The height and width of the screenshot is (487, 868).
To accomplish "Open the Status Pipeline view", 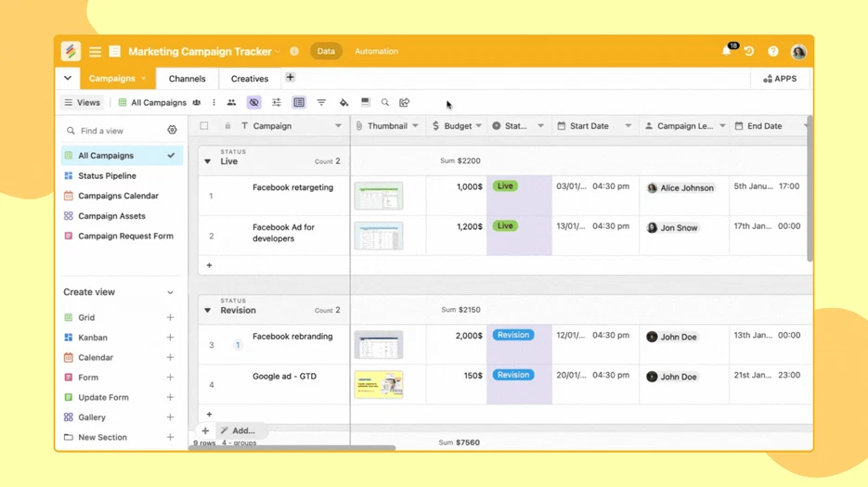I will point(107,176).
